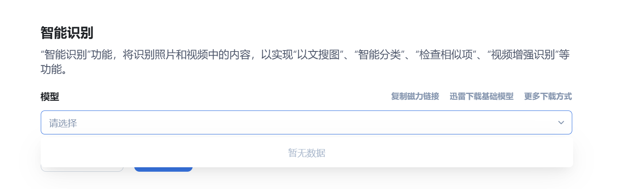Viewport: 644px width, 189px height.
Task: Click 更多下载方式 for more download options
Action: click(548, 96)
